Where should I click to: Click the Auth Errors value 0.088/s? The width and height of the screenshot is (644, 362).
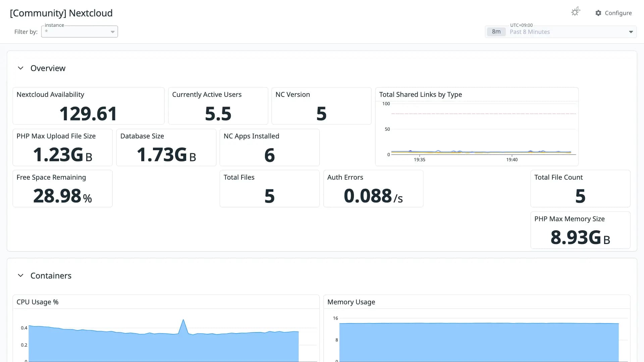pos(373,196)
